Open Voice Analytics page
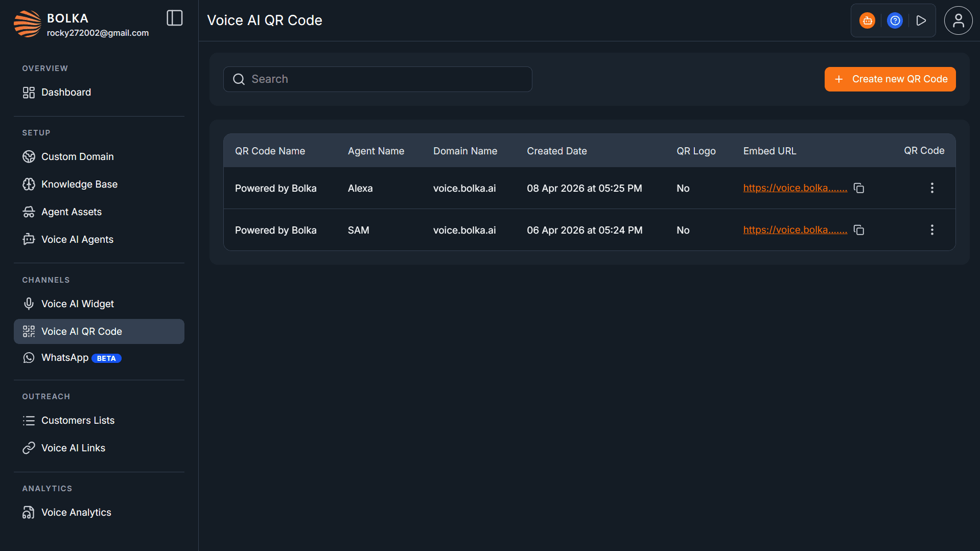 [x=99, y=513]
